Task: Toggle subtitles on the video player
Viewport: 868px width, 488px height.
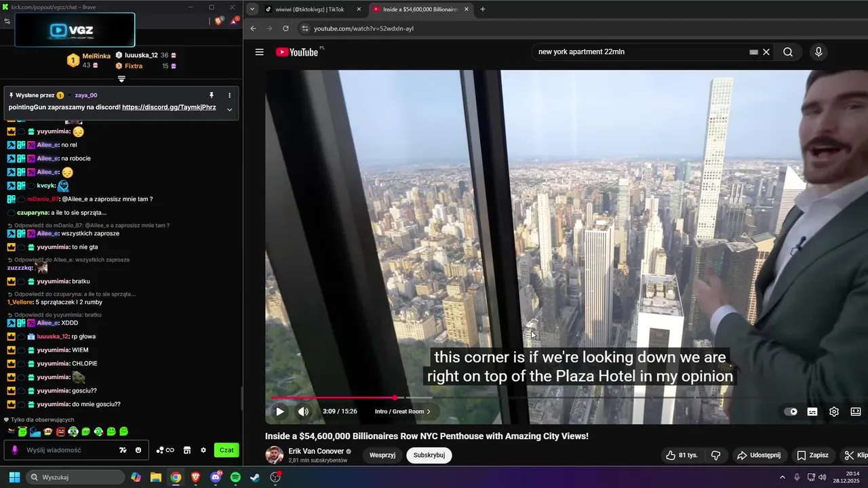Action: [x=812, y=411]
